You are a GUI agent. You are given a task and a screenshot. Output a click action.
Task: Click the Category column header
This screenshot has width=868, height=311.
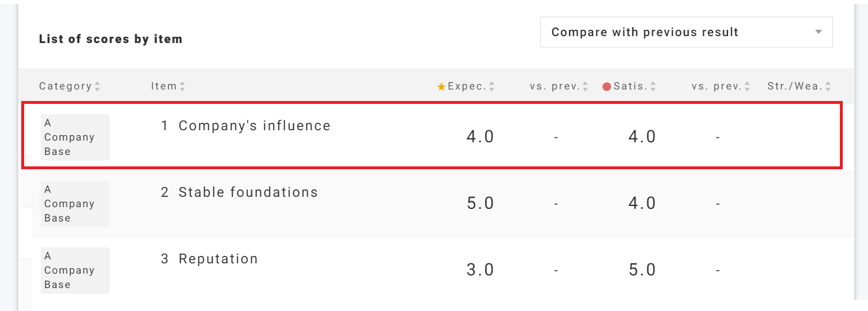(65, 87)
